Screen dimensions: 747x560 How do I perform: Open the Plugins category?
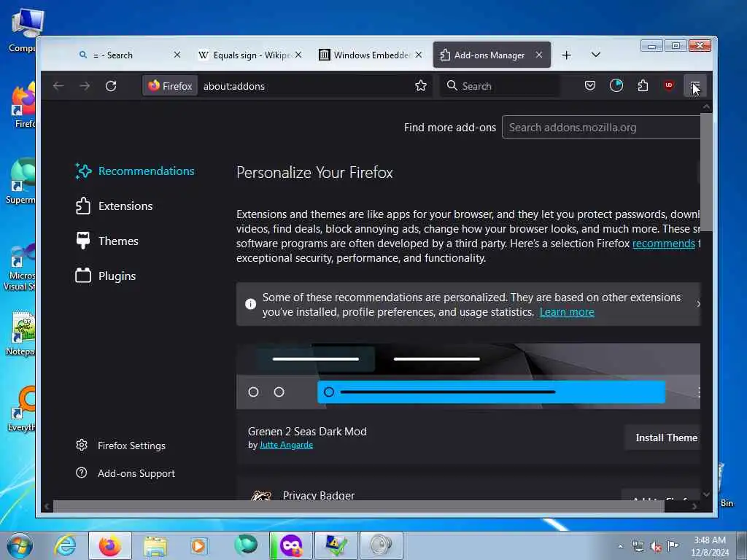click(106, 276)
